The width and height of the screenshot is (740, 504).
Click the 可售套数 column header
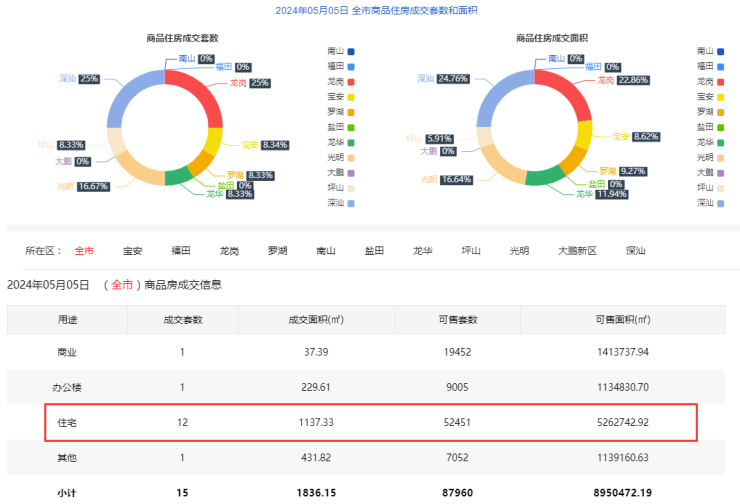pyautogui.click(x=460, y=319)
